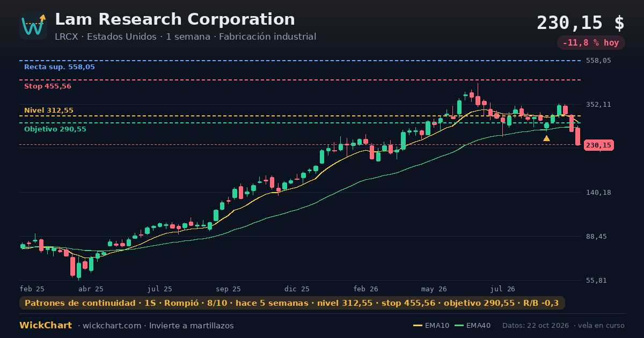Click the feb 26 date label
This screenshot has height=338, width=644.
pyautogui.click(x=366, y=289)
